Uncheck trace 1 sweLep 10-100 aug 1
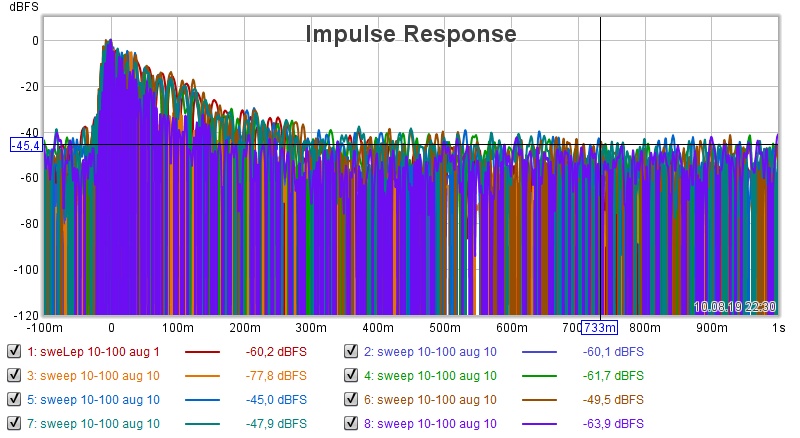 pos(14,351)
